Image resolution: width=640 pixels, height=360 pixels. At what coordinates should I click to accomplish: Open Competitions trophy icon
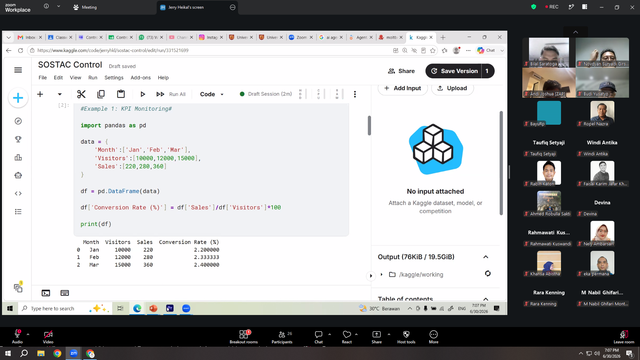[x=18, y=139]
